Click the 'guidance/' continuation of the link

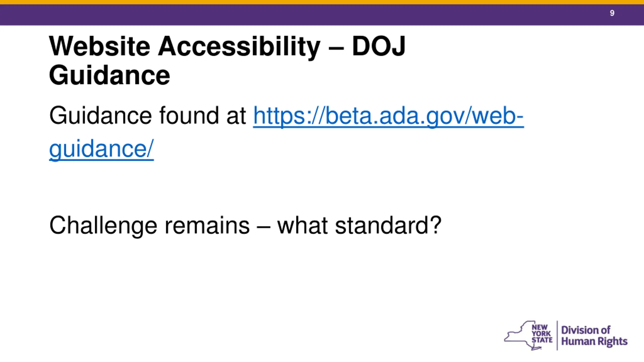(x=101, y=149)
